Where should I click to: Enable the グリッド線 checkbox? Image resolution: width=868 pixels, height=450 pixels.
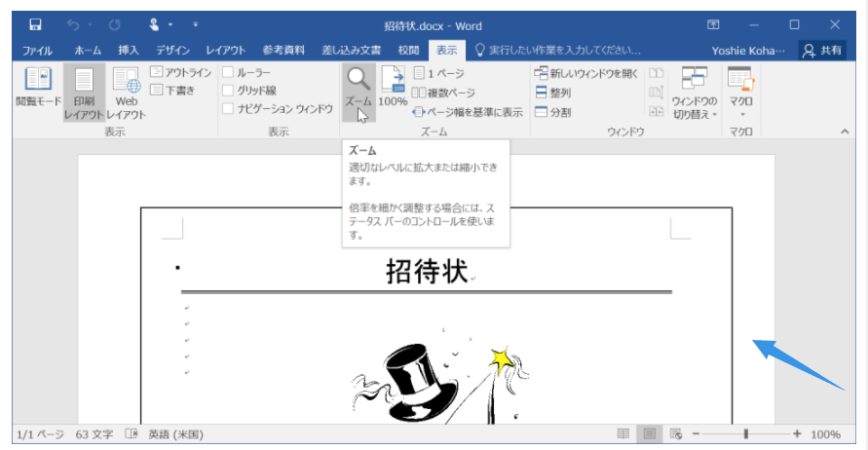228,91
